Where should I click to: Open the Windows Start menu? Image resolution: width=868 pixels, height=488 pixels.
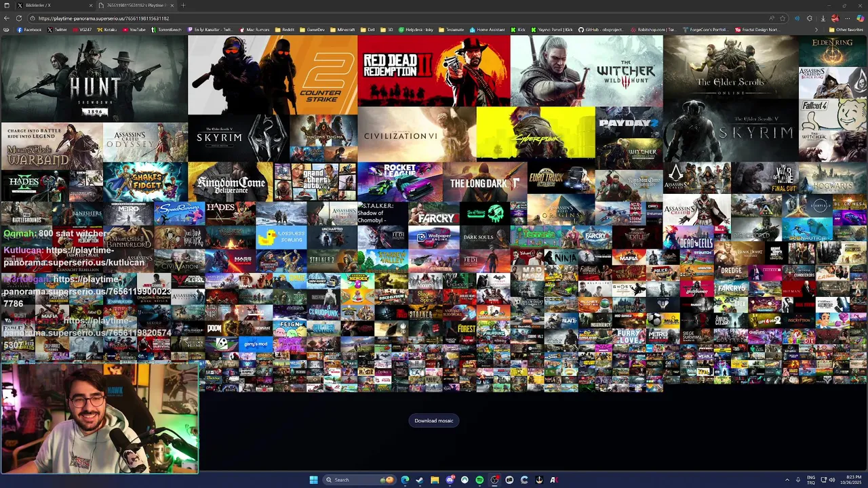click(314, 480)
